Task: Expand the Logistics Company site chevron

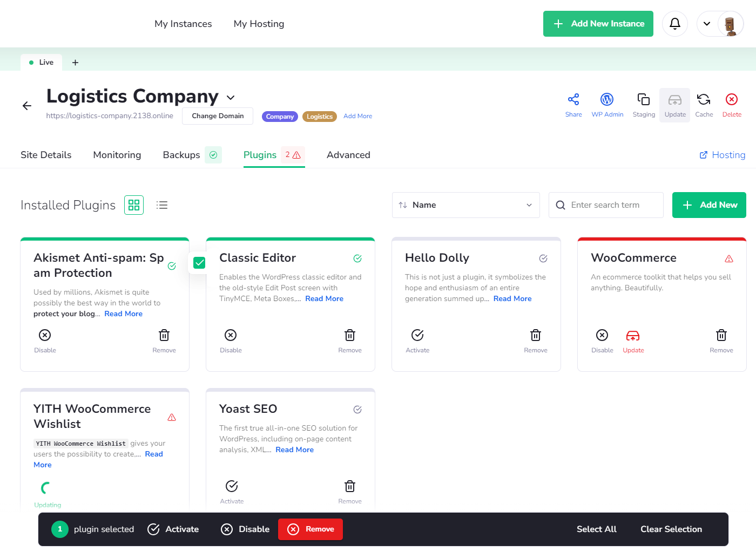Action: pyautogui.click(x=231, y=98)
